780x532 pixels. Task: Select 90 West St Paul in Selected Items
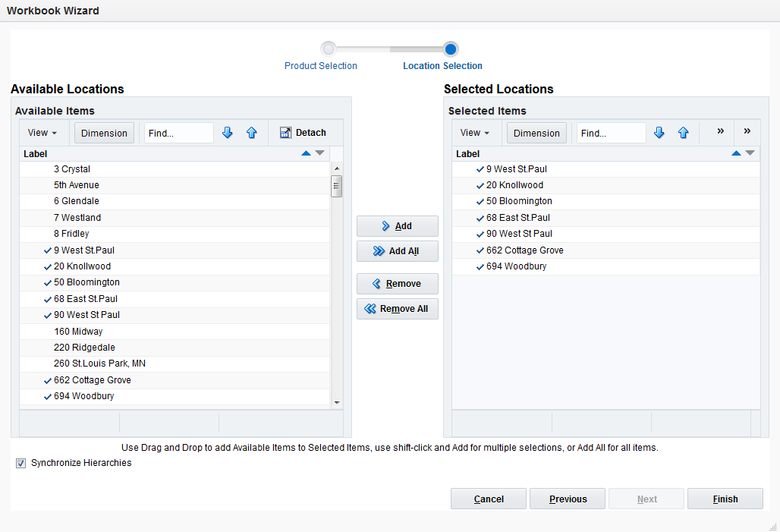606,234
